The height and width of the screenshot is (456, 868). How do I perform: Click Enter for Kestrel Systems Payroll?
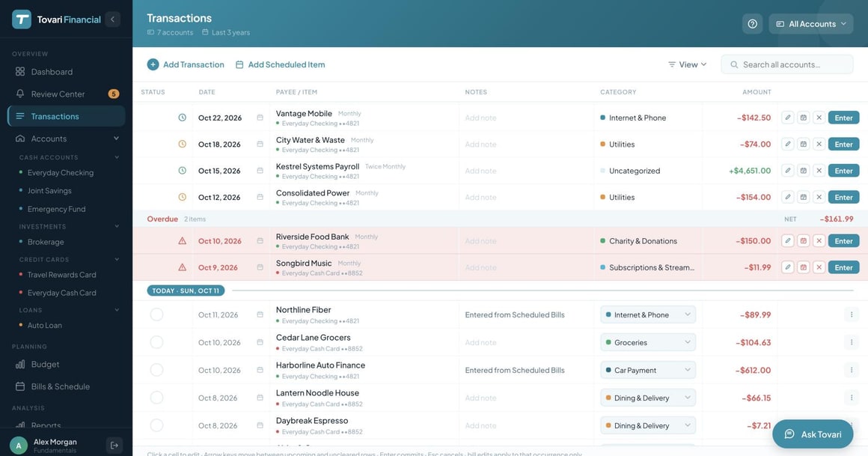(x=843, y=171)
